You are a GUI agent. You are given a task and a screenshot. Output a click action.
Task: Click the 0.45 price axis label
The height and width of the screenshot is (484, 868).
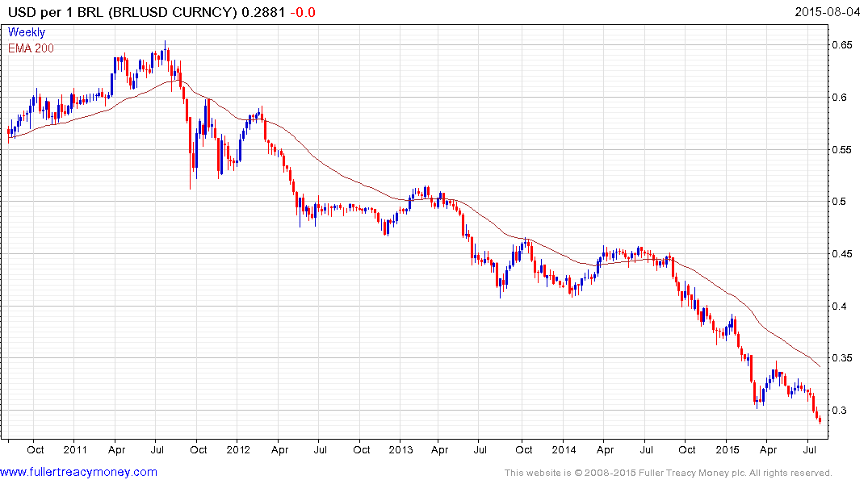[x=844, y=254]
